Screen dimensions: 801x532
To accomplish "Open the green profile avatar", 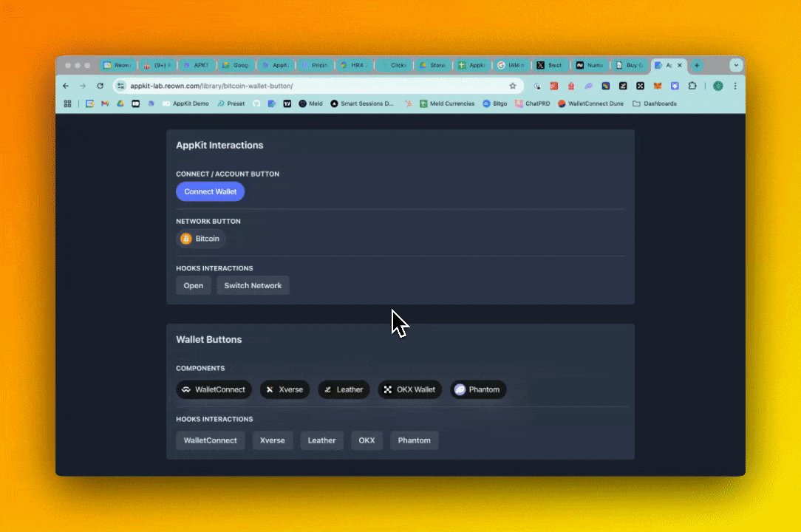I will 718,86.
